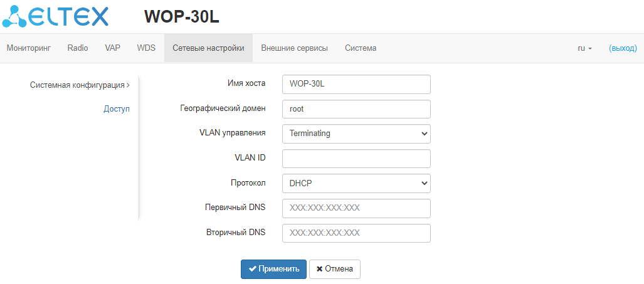The width and height of the screenshot is (644, 284).
Task: Open the Доступ sidebar section
Action: [117, 108]
